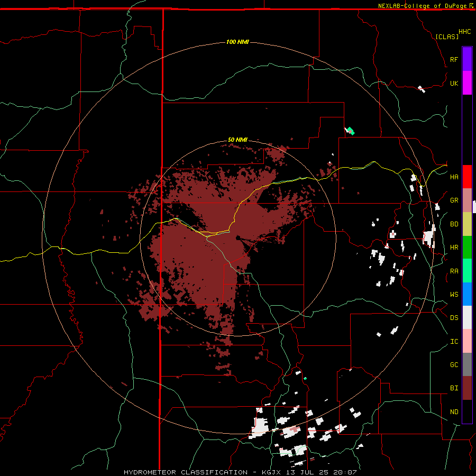Click the ND black legend swatch
The height and width of the screenshot is (476, 476).
[467, 411]
